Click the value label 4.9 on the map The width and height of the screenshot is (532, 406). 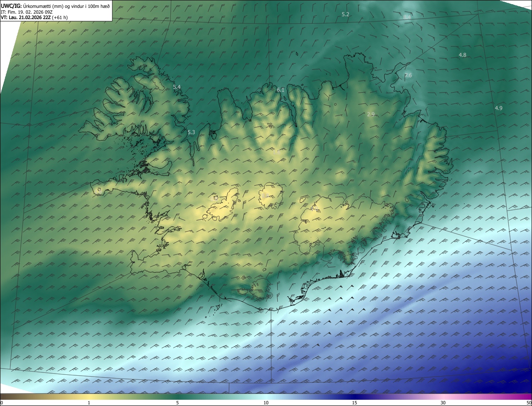pyautogui.click(x=498, y=108)
